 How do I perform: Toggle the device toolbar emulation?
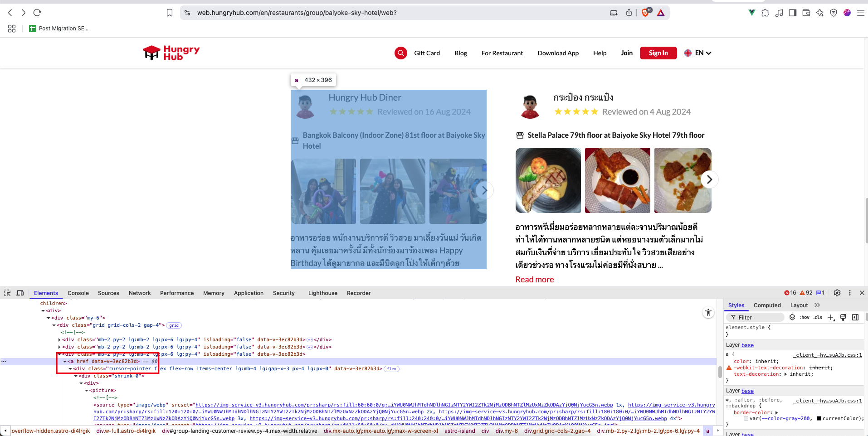point(20,293)
